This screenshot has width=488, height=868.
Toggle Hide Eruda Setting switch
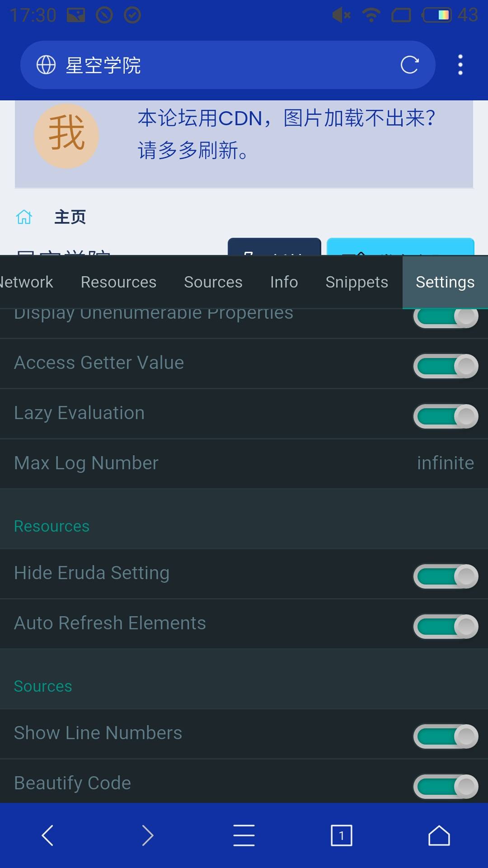pyautogui.click(x=446, y=576)
